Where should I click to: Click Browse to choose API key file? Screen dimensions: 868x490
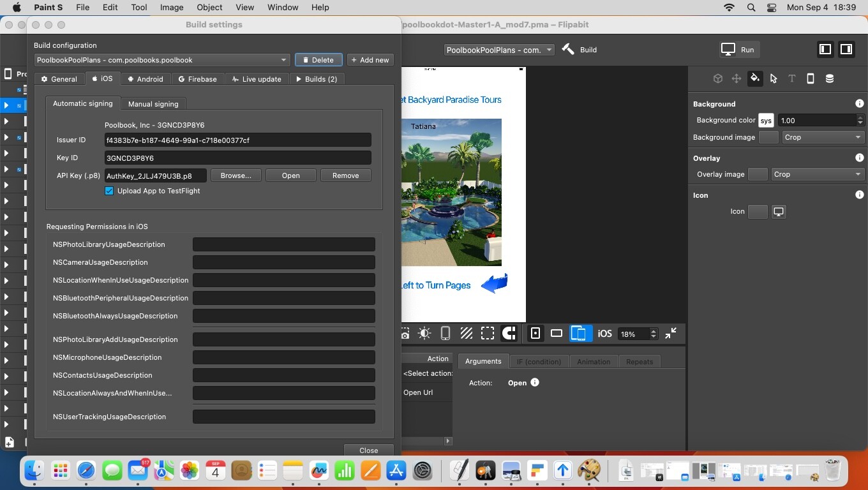236,175
